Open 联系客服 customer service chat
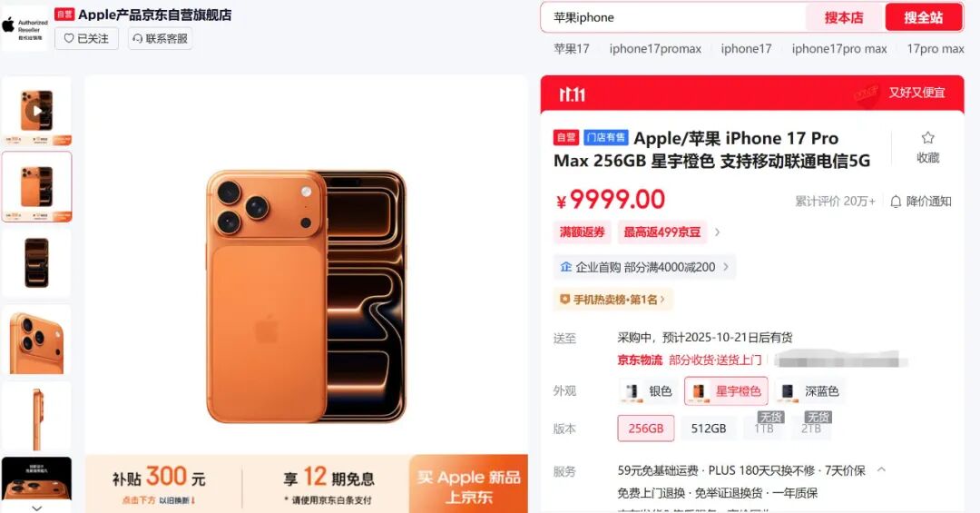The width and height of the screenshot is (980, 513). pos(160,39)
